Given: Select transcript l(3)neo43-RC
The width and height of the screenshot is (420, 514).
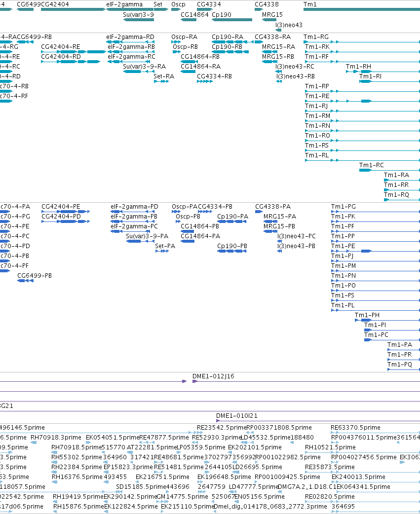Looking at the screenshot, I should (x=295, y=66).
